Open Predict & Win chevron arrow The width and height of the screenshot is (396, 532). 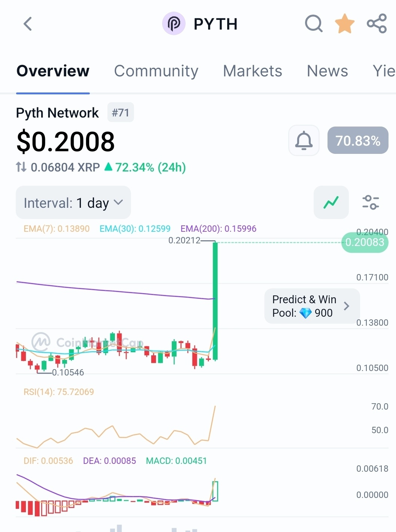pyautogui.click(x=347, y=306)
